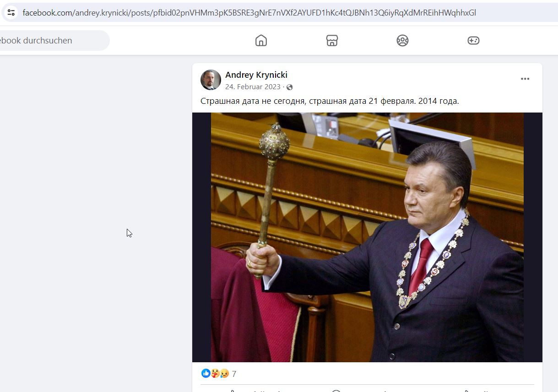The image size is (558, 392).
Task: Open Andrey Krynicki's profile name link
Action: point(256,75)
